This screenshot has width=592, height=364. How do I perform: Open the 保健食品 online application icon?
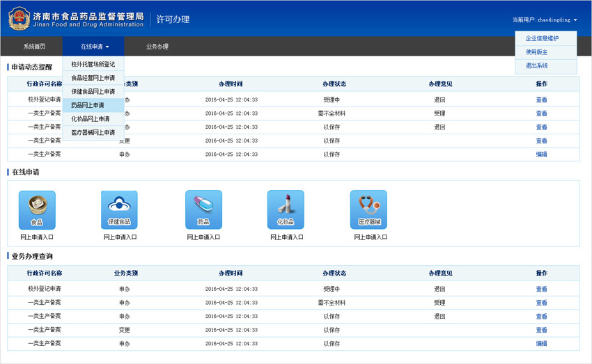(119, 209)
